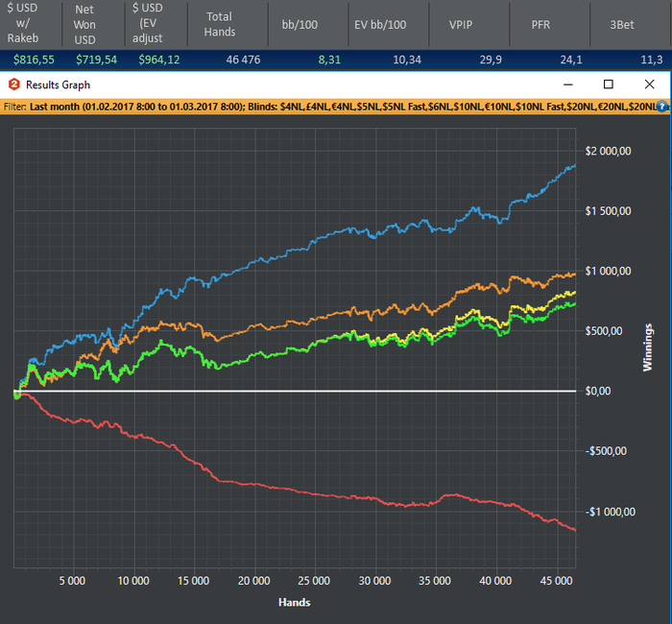
Task: Click the 45 000 hands axis label
Action: click(556, 581)
